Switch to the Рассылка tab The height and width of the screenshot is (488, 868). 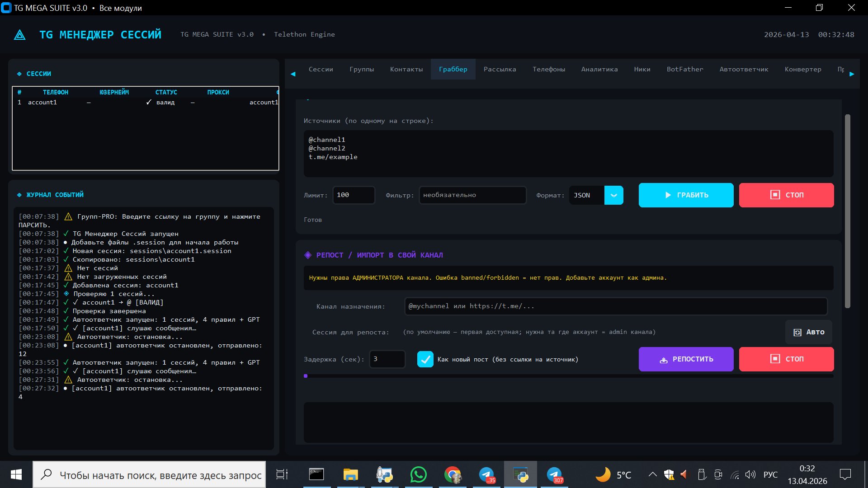pos(500,69)
